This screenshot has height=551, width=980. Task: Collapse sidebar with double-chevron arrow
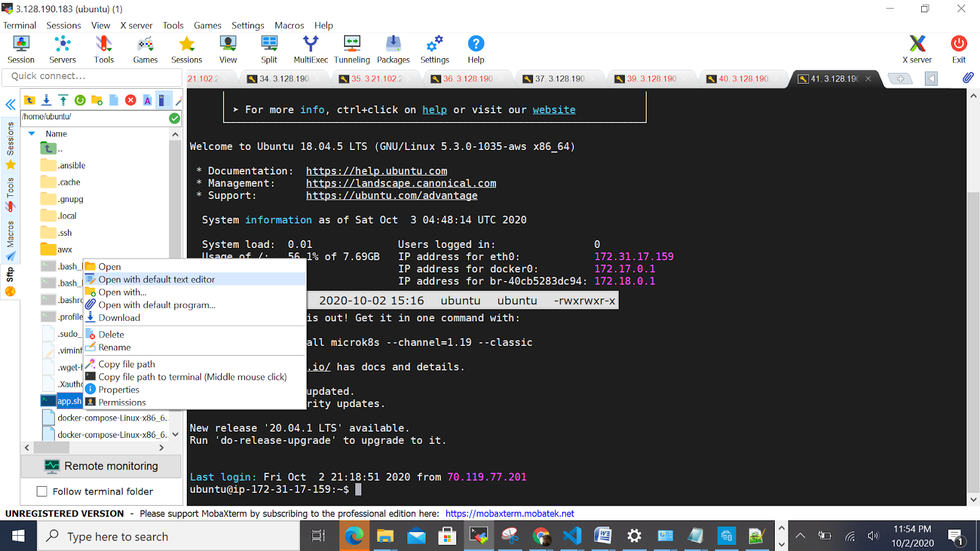10,105
